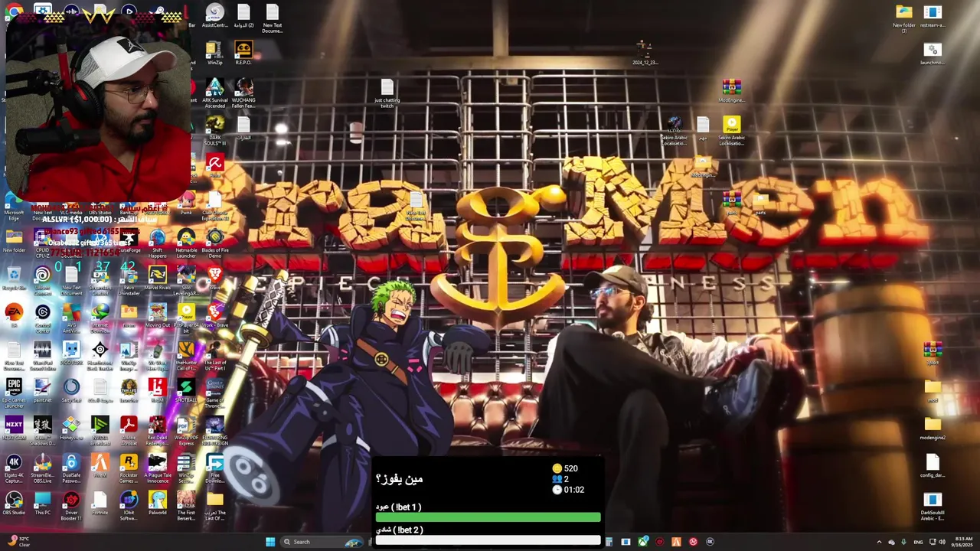The image size is (980, 551).
Task: Open This PC desktop icon
Action: point(43,504)
